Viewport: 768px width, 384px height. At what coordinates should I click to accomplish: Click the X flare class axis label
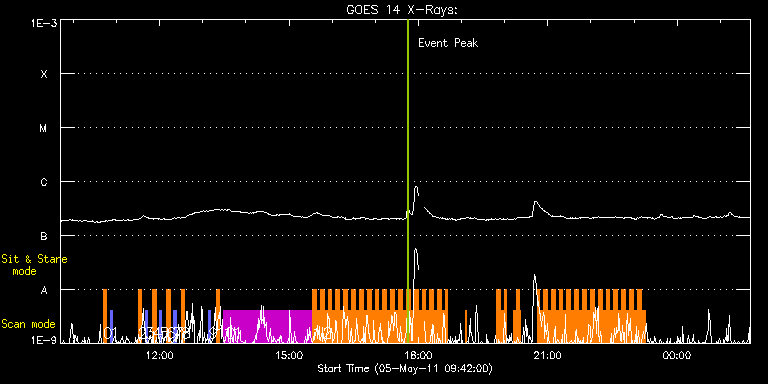(44, 74)
